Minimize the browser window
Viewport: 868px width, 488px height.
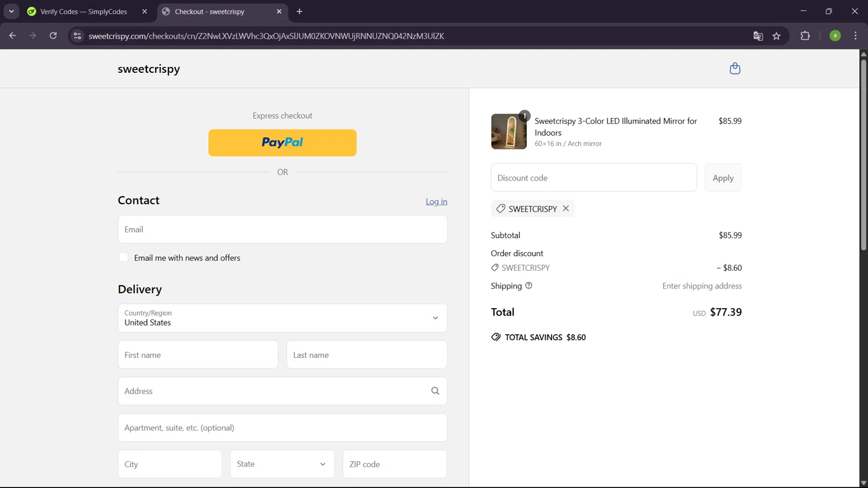[x=803, y=11]
